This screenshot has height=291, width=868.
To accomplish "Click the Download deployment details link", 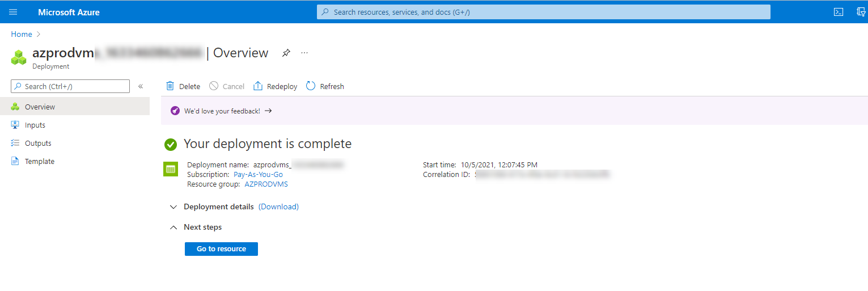I will (278, 207).
